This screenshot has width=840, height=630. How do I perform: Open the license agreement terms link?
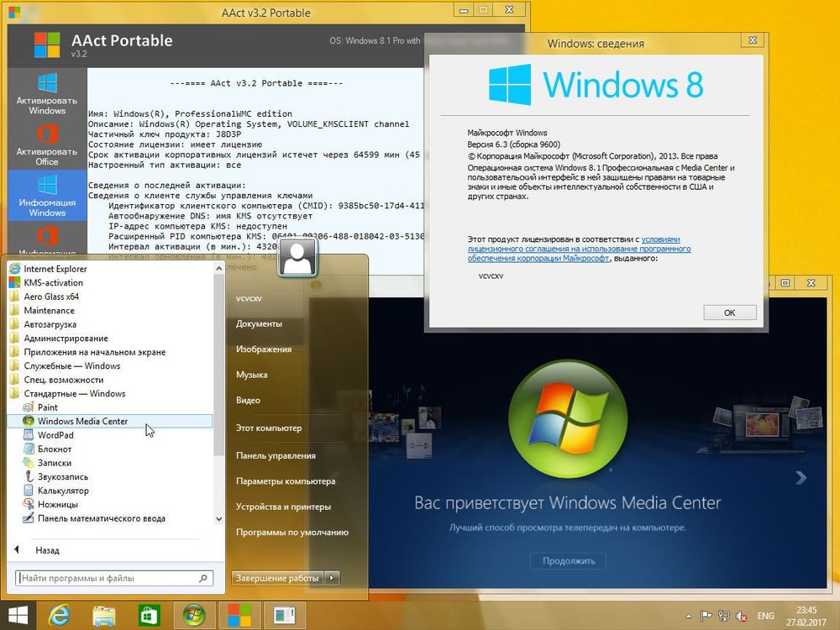pyautogui.click(x=579, y=249)
